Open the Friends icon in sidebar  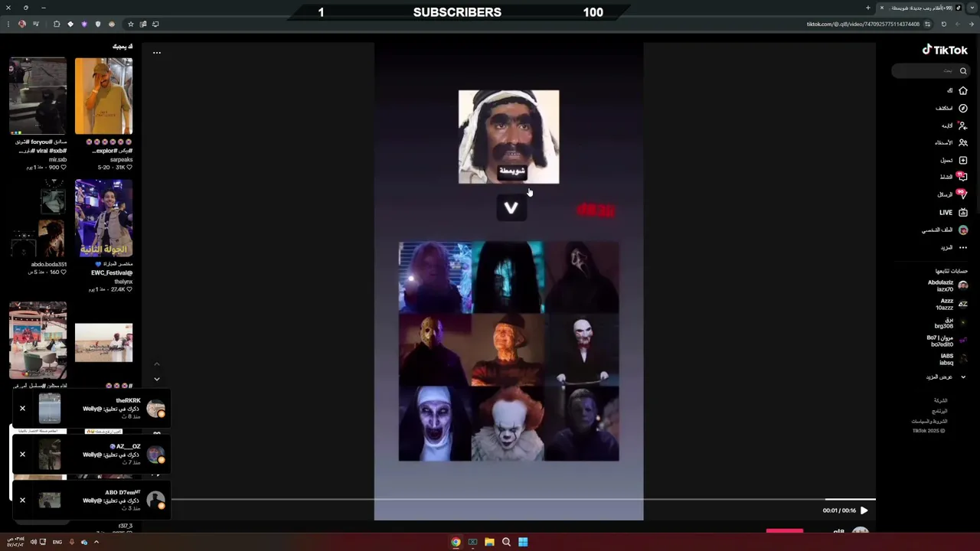pyautogui.click(x=963, y=143)
